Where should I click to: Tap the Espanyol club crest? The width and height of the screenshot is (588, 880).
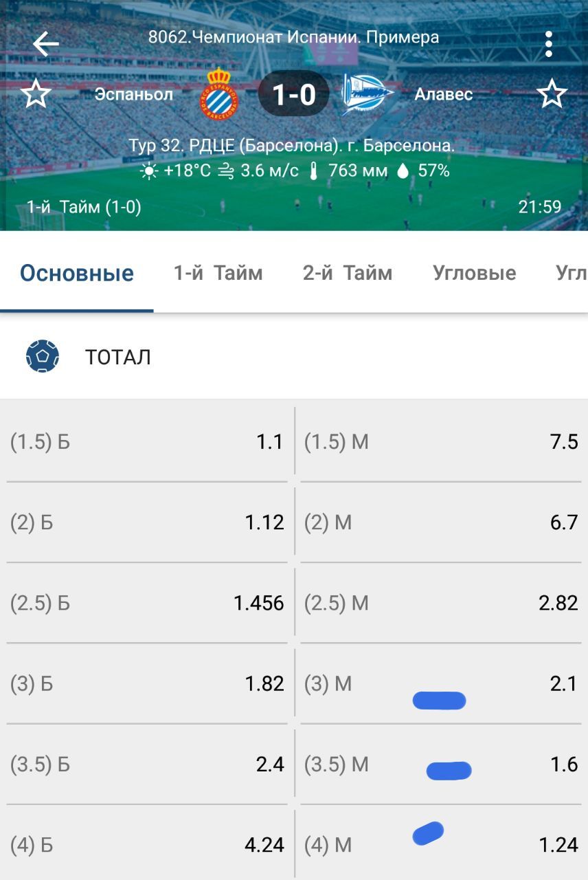(219, 94)
